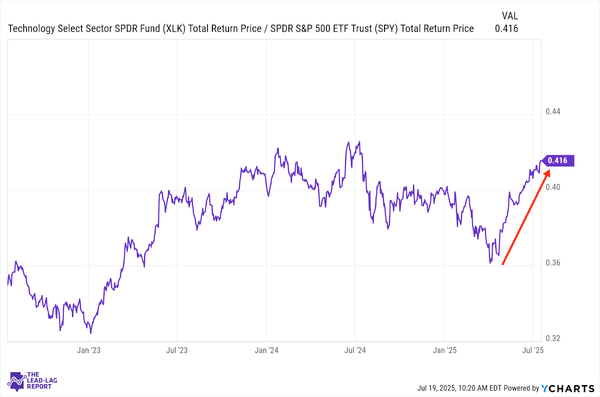Click the 0.32 y-axis label
Screen dimensions: 600x397
click(553, 338)
